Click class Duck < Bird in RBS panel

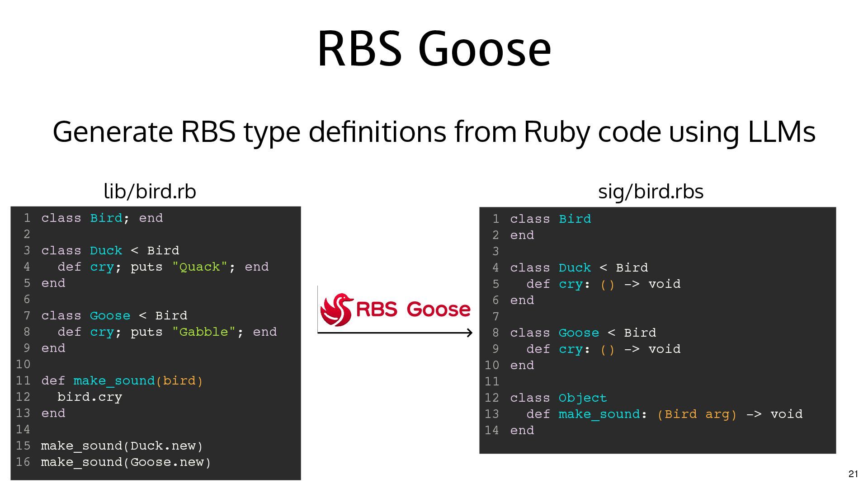[579, 268]
